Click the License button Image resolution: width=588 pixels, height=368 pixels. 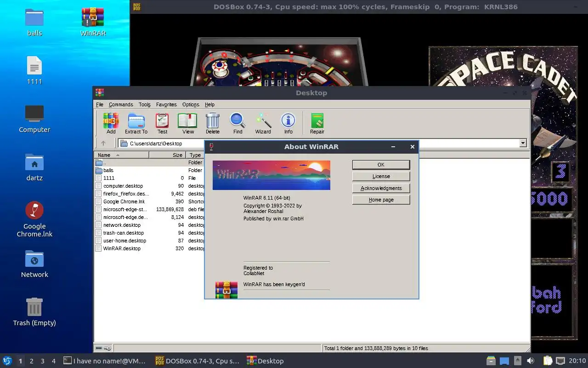click(x=381, y=176)
